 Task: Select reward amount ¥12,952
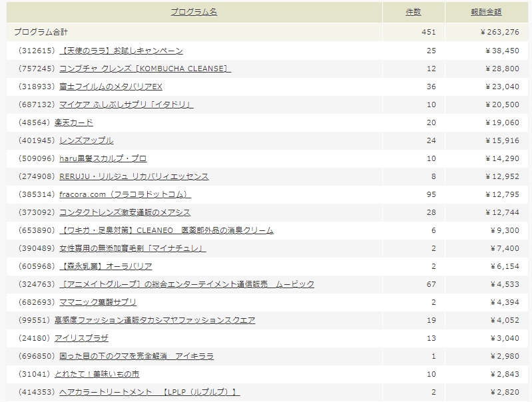pos(502,177)
